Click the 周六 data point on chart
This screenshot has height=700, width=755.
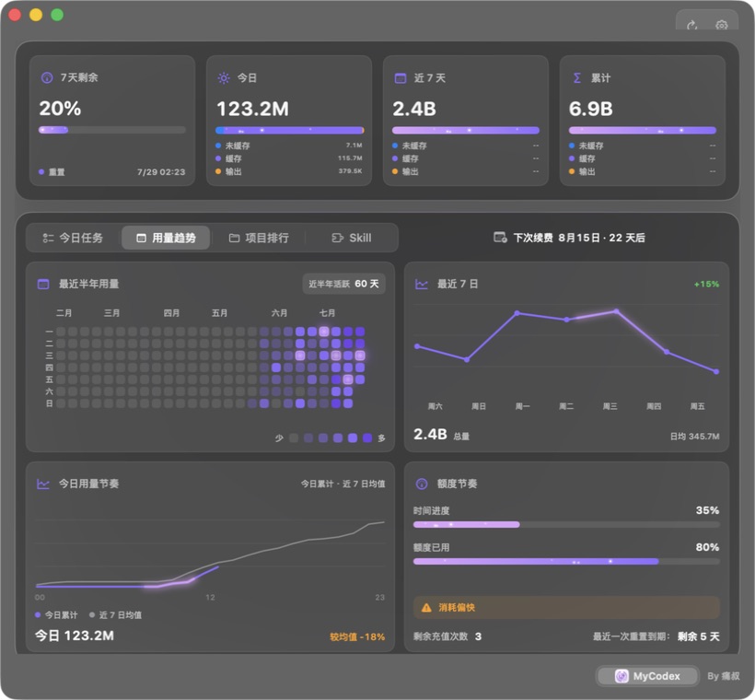pyautogui.click(x=417, y=346)
